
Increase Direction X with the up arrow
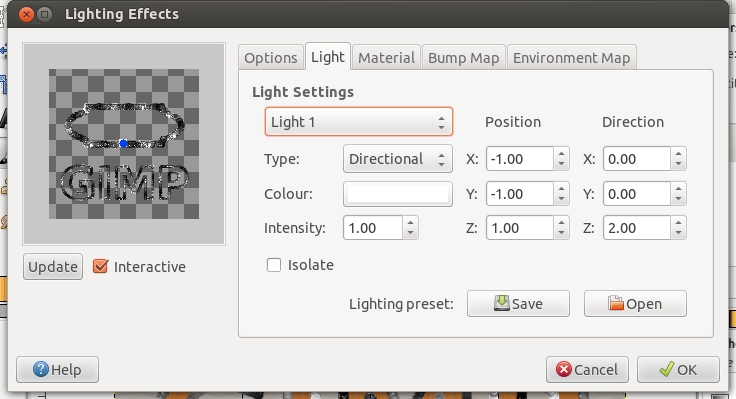click(x=678, y=153)
